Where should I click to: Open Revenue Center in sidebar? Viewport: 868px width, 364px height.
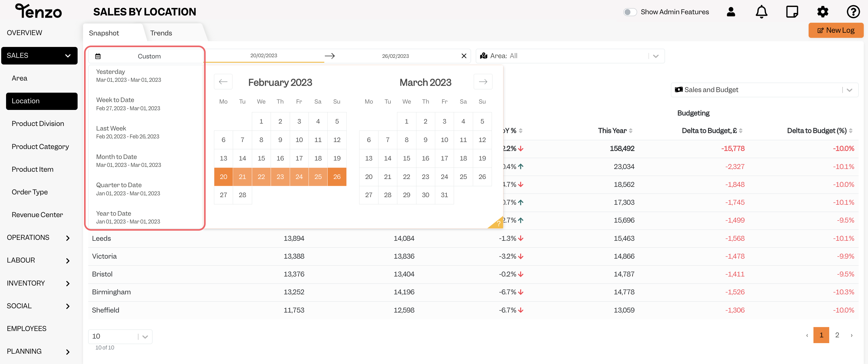pos(37,215)
